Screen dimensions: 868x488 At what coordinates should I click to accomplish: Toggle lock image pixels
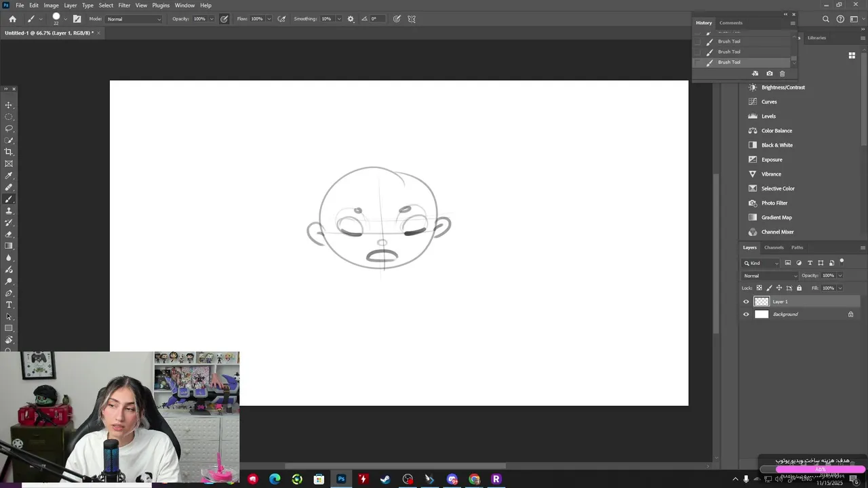click(770, 288)
